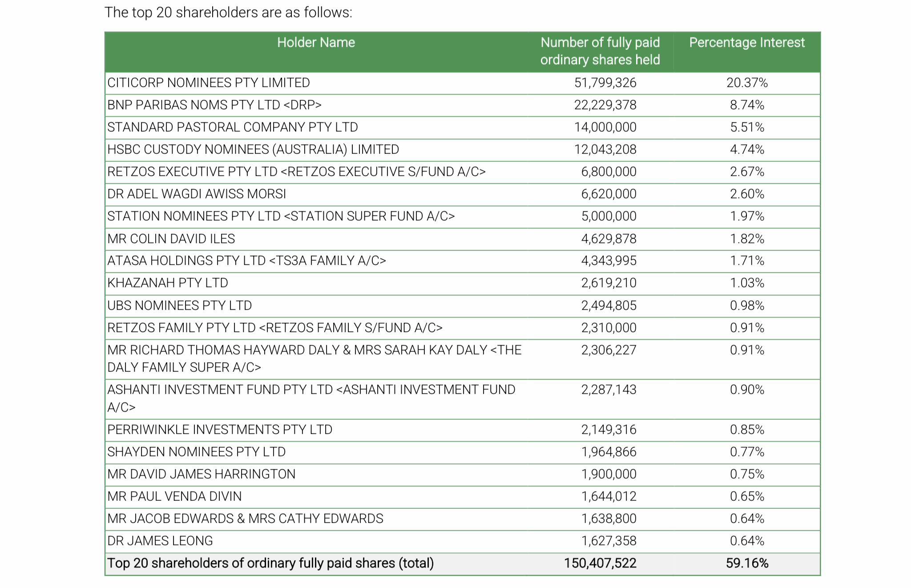This screenshot has width=911, height=588.
Task: Select 'BNP PARIBAS NOMS PTY LTD <DRP>' row name
Action: (214, 105)
